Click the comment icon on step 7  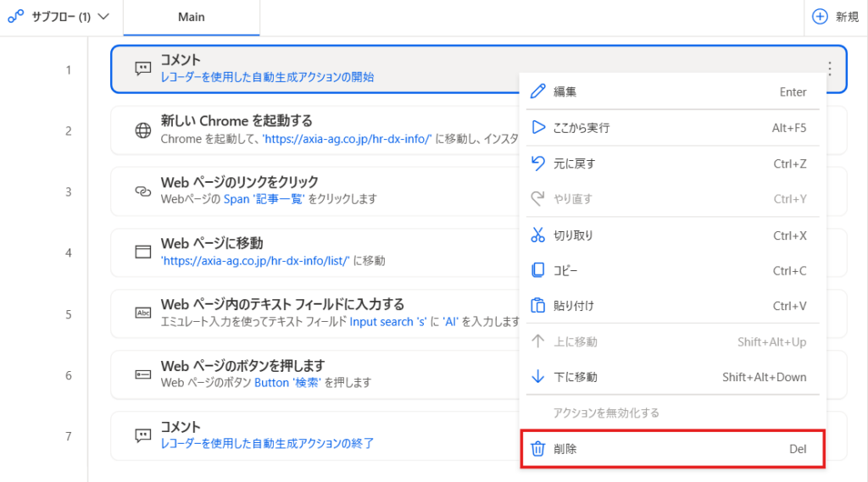143,435
